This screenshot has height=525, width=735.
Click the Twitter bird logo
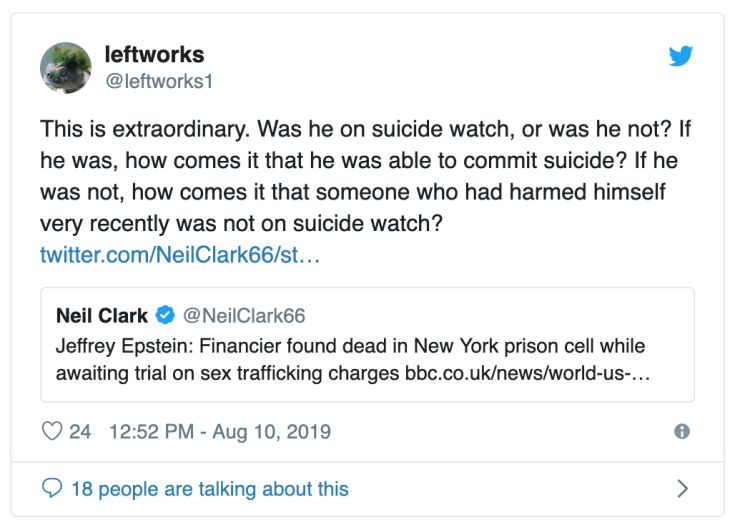tap(681, 56)
